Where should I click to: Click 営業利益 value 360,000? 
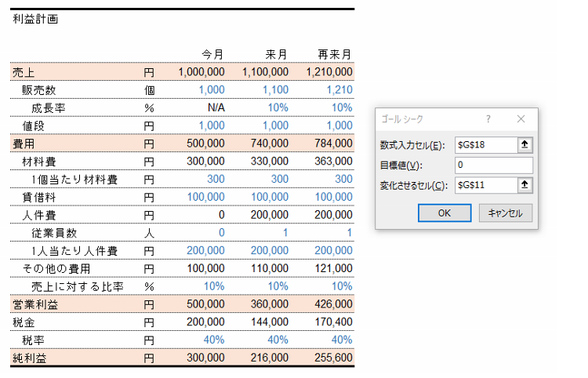[x=270, y=304]
